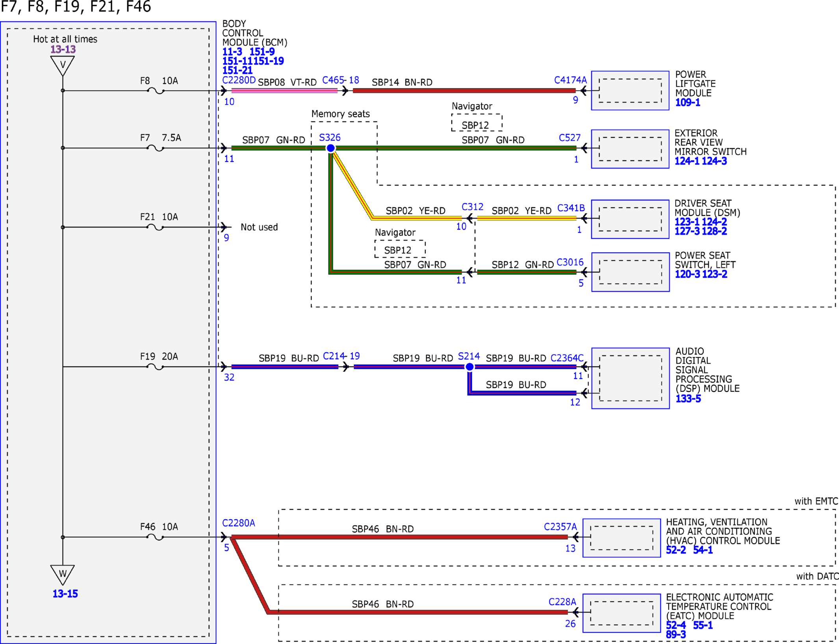Follow BCM page link 11-3
839x644 pixels.
pyautogui.click(x=232, y=52)
